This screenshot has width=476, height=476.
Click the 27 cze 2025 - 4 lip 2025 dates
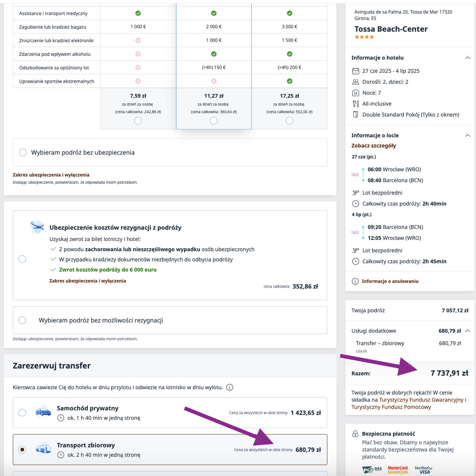tap(391, 71)
